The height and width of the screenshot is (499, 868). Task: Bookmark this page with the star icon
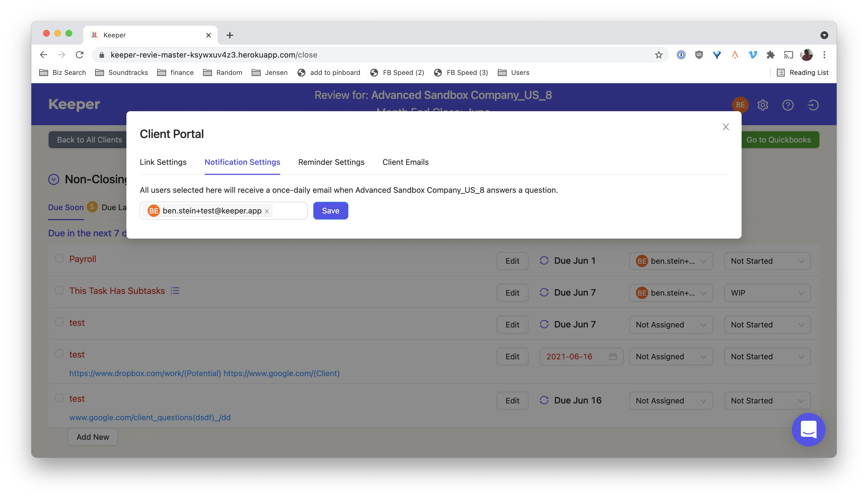(659, 55)
